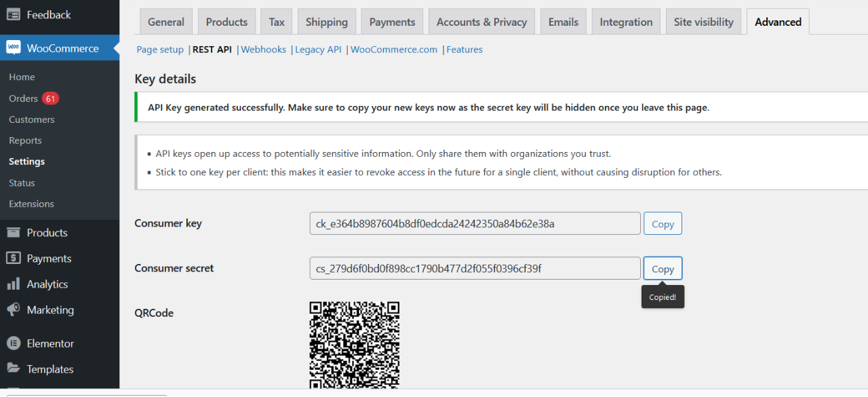Go to Accounts & Privacy tab
Screen dimensions: 868x397
(x=481, y=22)
